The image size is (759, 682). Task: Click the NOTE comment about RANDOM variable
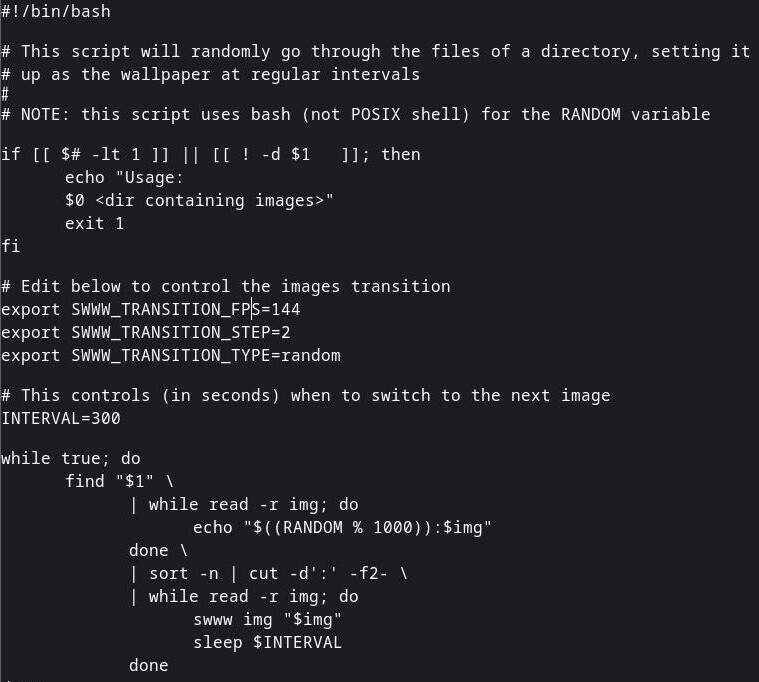355,115
